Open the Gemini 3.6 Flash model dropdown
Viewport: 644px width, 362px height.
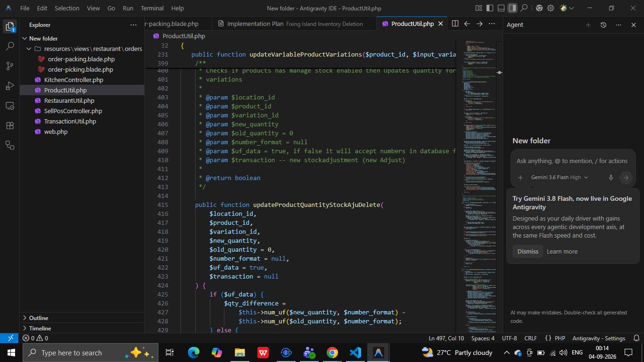click(x=559, y=177)
